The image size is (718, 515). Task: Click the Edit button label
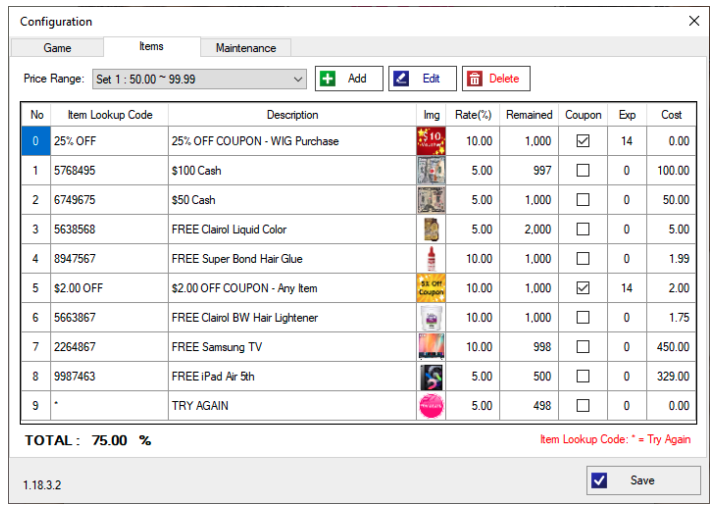[431, 79]
